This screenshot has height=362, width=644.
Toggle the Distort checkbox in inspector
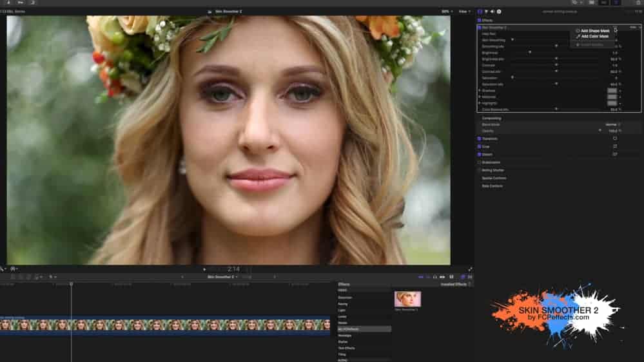point(480,155)
